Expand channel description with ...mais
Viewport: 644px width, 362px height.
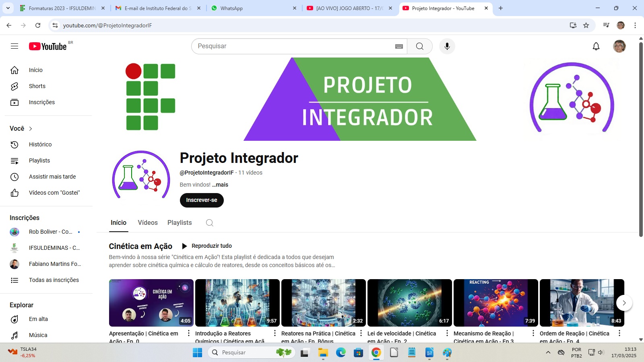tap(220, 185)
